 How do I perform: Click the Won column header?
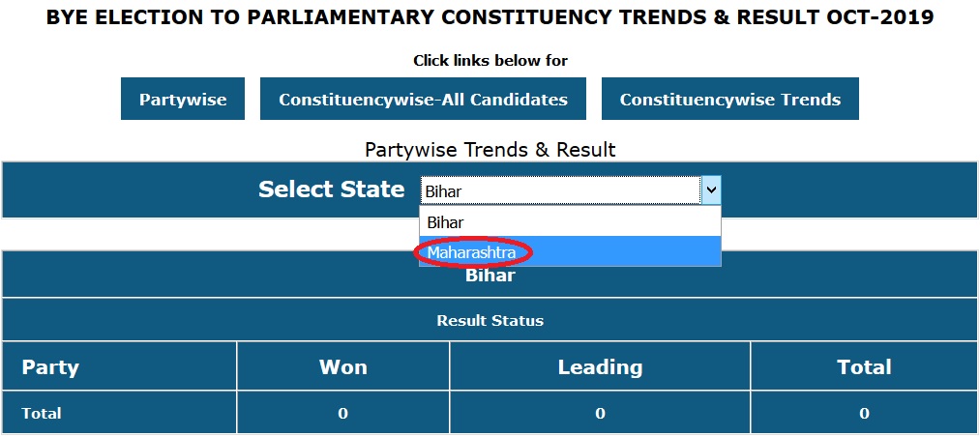coord(342,367)
